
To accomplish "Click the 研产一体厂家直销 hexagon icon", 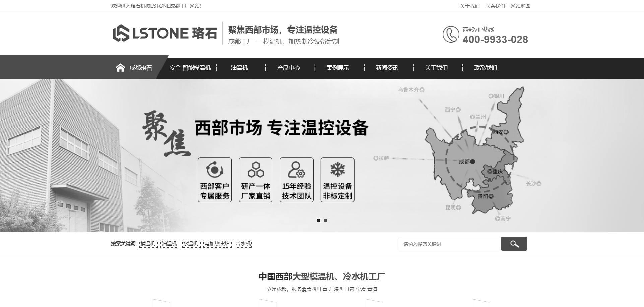I will point(255,170).
